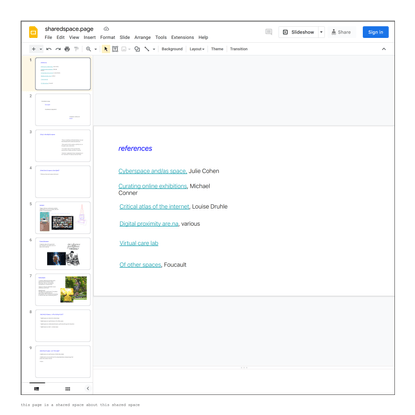Click the Google Slides home logo
Viewport: 415px width, 415px height.
point(33,32)
